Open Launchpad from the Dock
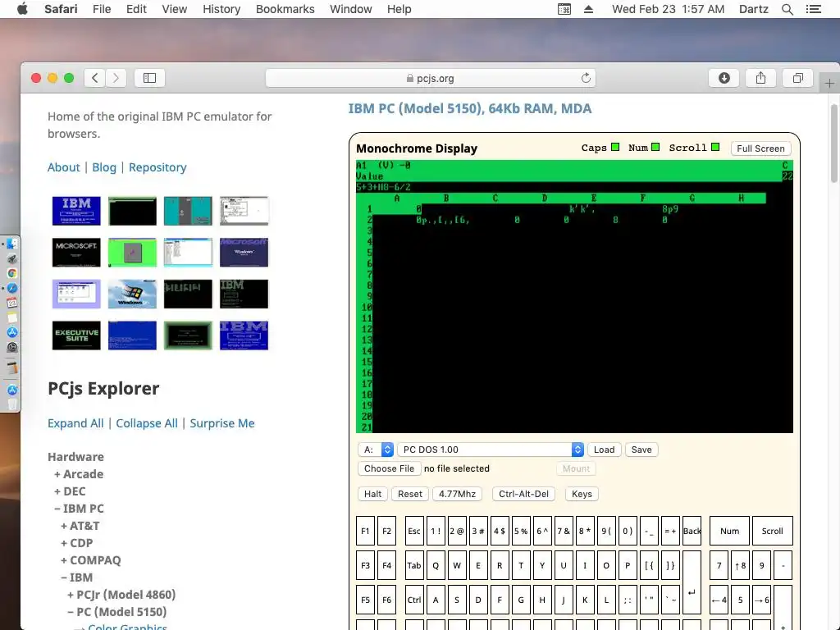This screenshot has height=630, width=840. point(11,258)
